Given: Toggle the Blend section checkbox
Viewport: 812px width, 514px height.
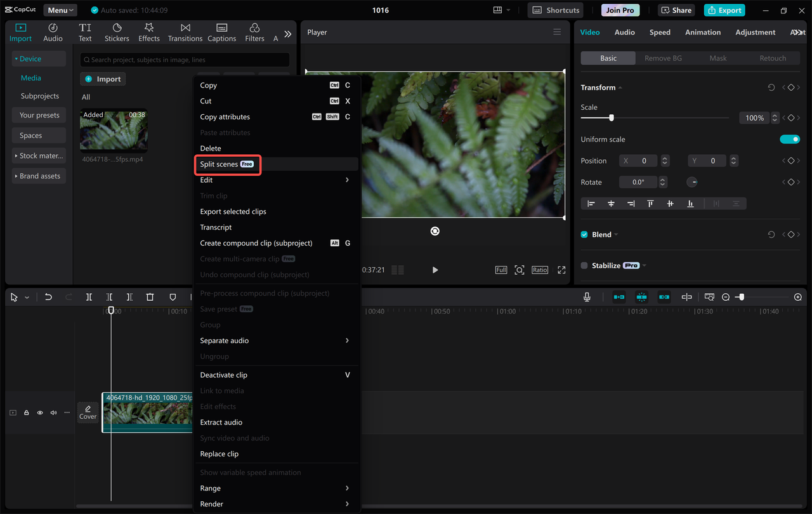Looking at the screenshot, I should coord(584,234).
